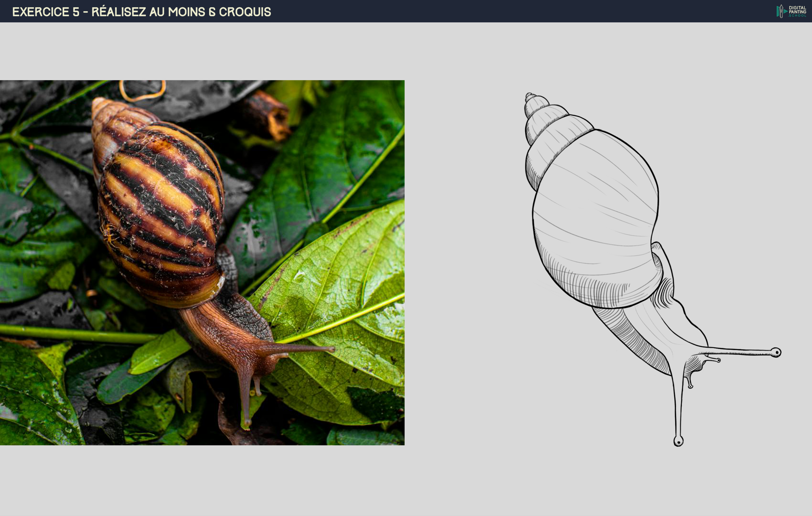Select the title 'EXERCICE 5 - RÉALISEZ AU MOINS 6 CROQUIS'
The image size is (812, 516).
142,11
